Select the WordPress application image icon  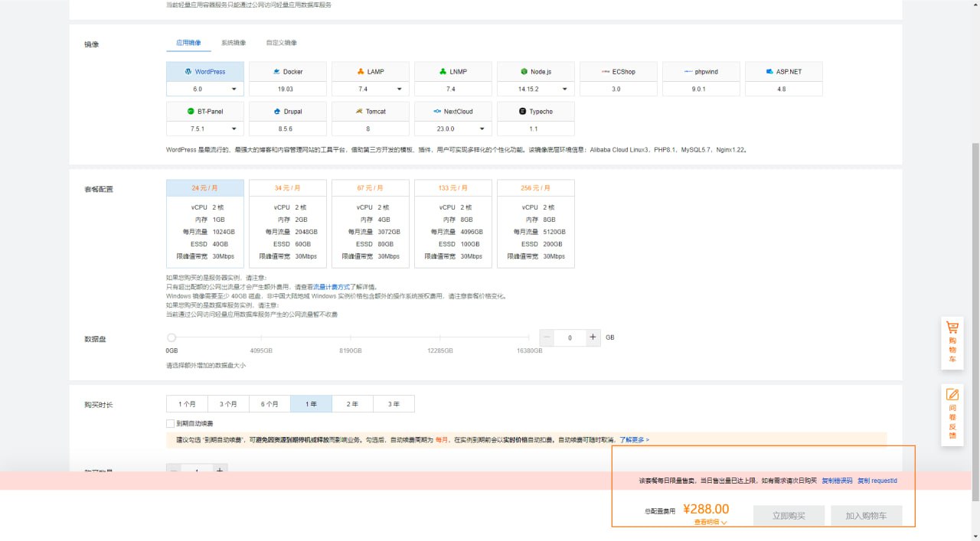pos(188,71)
